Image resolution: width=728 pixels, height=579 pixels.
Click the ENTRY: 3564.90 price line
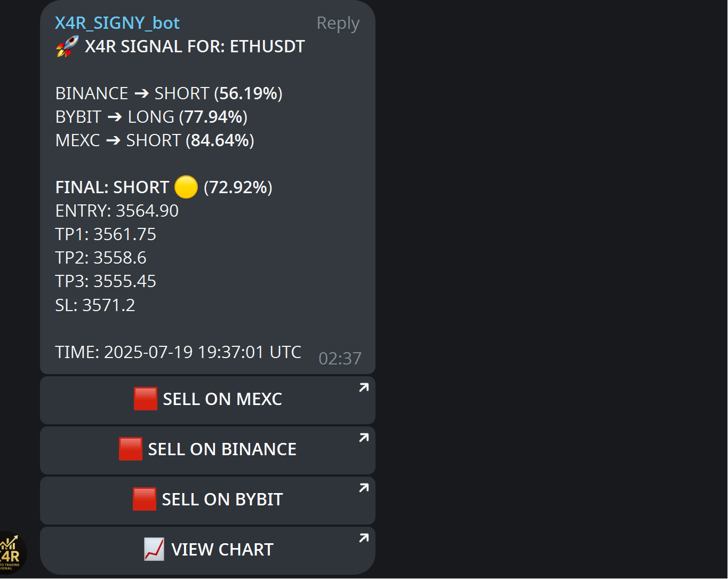[117, 210]
